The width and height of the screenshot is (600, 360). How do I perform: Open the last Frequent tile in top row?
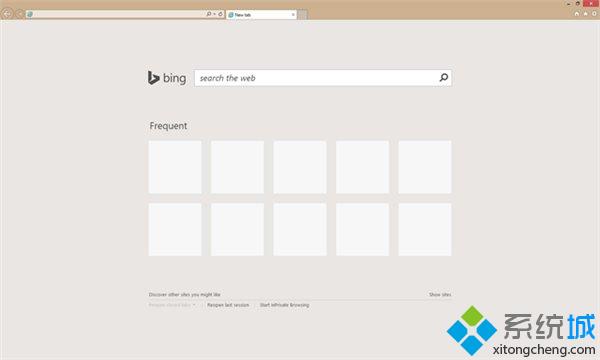tap(425, 167)
